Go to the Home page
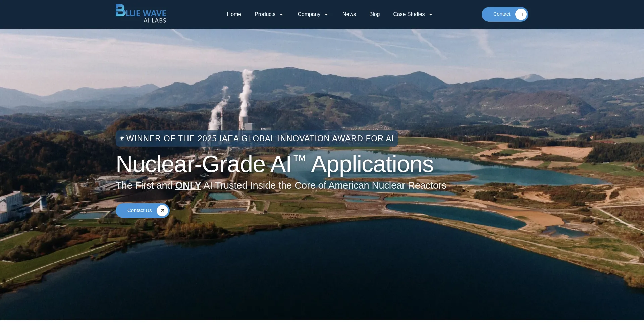This screenshot has width=644, height=333. click(x=234, y=14)
